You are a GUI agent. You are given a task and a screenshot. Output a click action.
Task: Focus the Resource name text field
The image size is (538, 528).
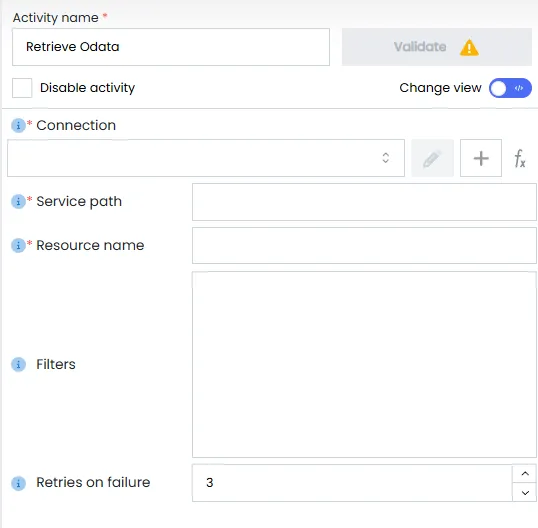click(x=364, y=246)
